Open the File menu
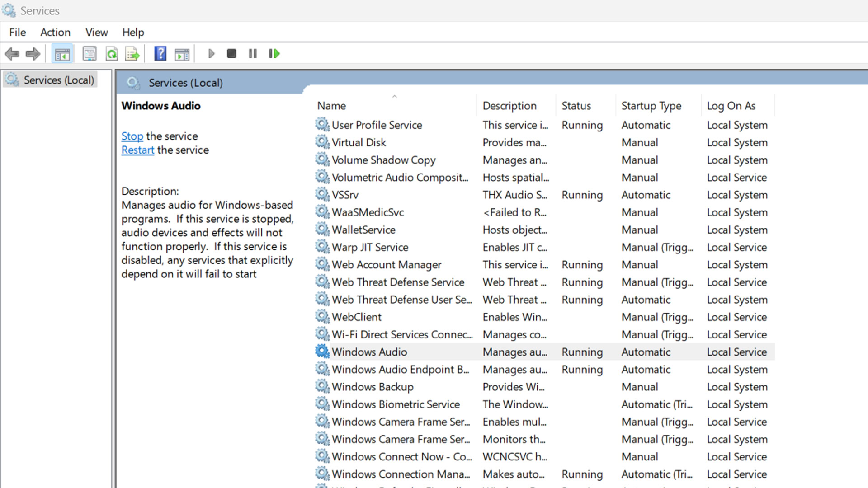The width and height of the screenshot is (868, 488). (18, 33)
